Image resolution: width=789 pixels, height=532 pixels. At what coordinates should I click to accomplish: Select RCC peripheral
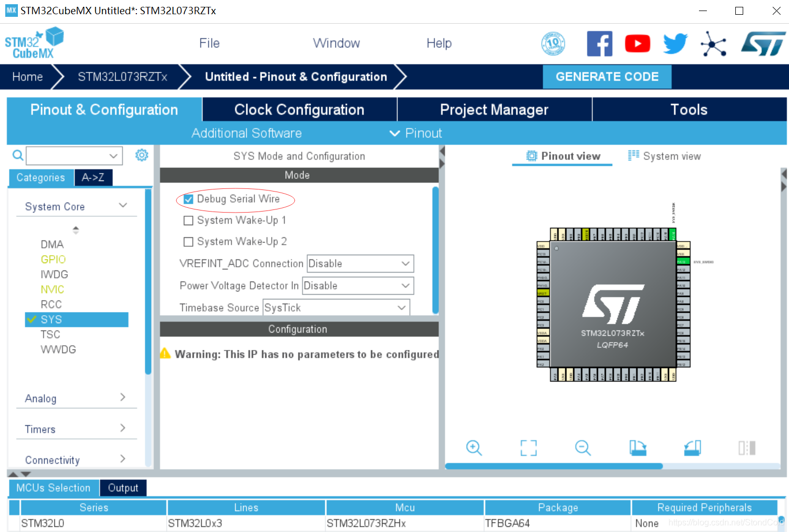(51, 304)
